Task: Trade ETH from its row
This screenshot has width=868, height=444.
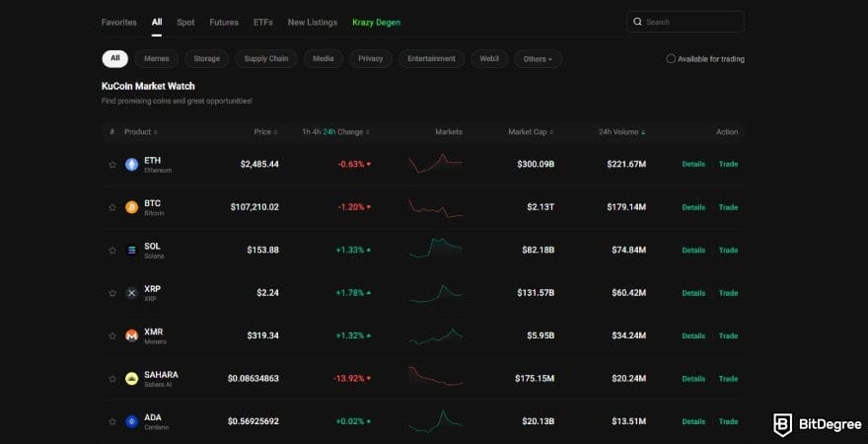Action: pyautogui.click(x=728, y=165)
